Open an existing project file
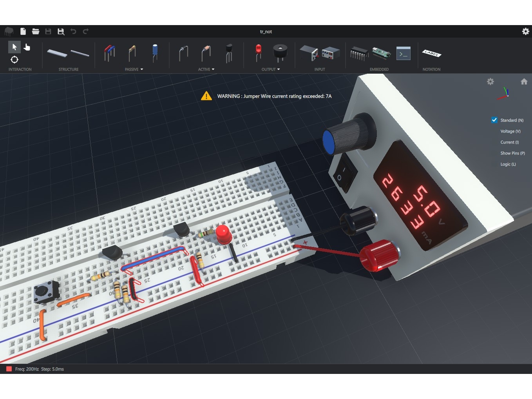 click(x=36, y=31)
